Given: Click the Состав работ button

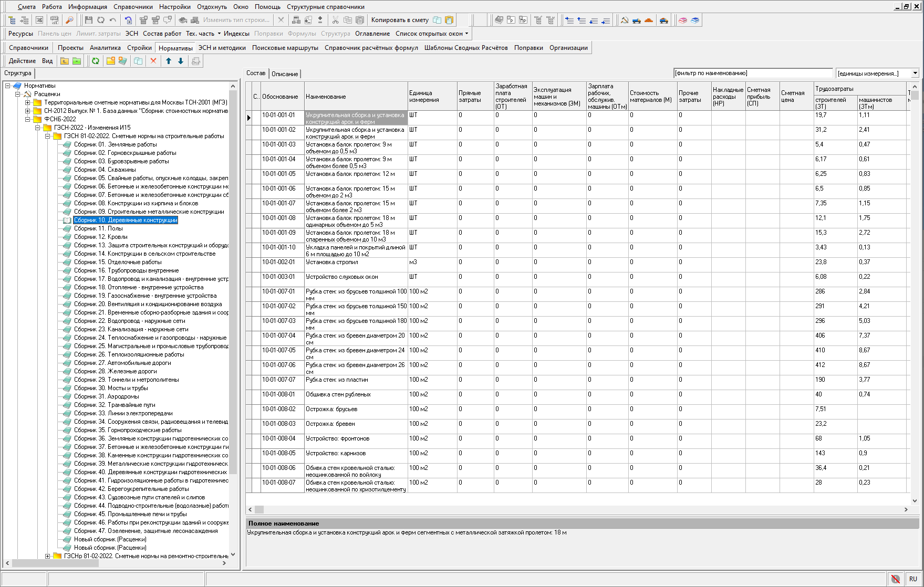Looking at the screenshot, I should click(x=162, y=34).
